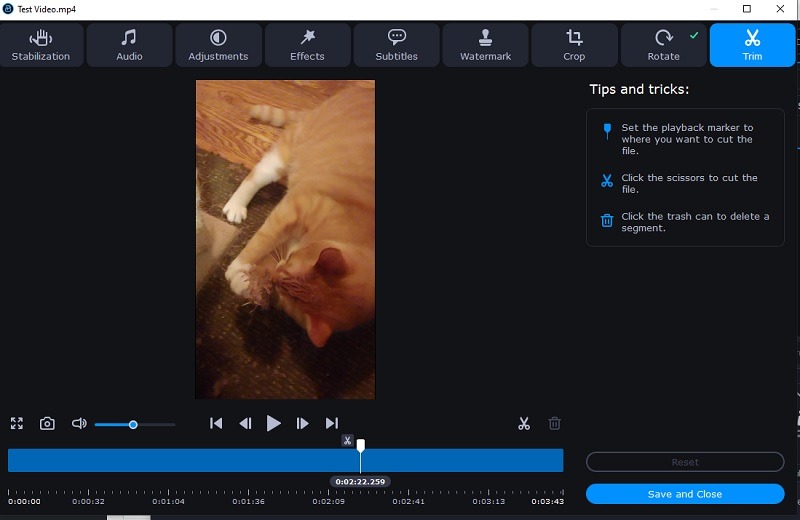The image size is (800, 520).
Task: Click the Reset button
Action: click(685, 462)
